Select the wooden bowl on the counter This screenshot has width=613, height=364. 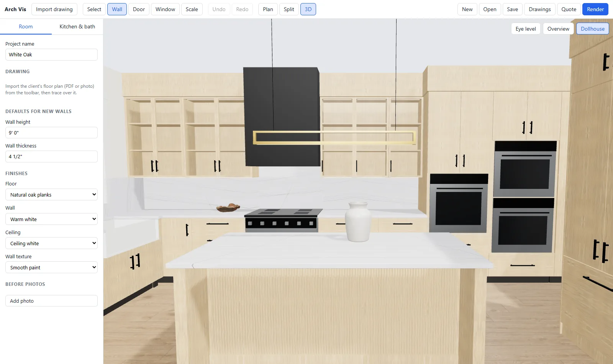point(228,208)
